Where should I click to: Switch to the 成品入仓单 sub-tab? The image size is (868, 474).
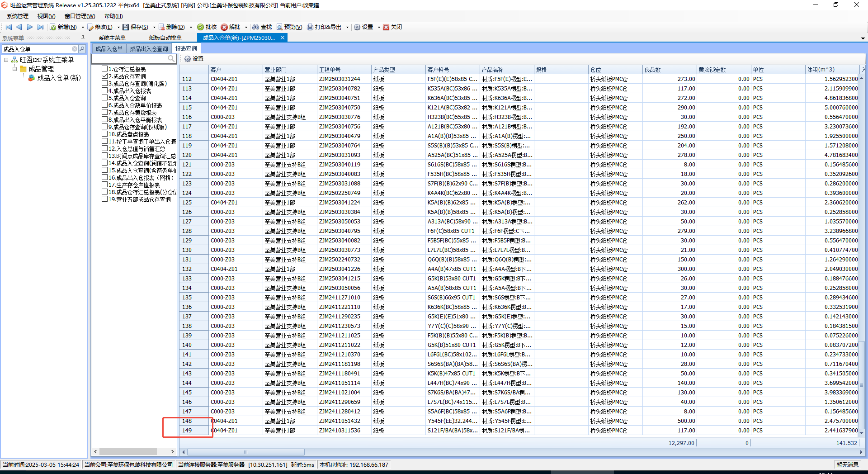click(109, 49)
